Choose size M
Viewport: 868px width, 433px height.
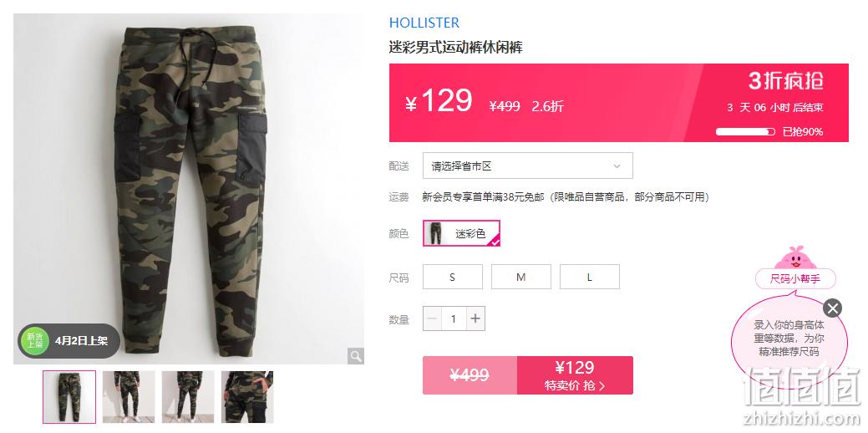tap(521, 277)
